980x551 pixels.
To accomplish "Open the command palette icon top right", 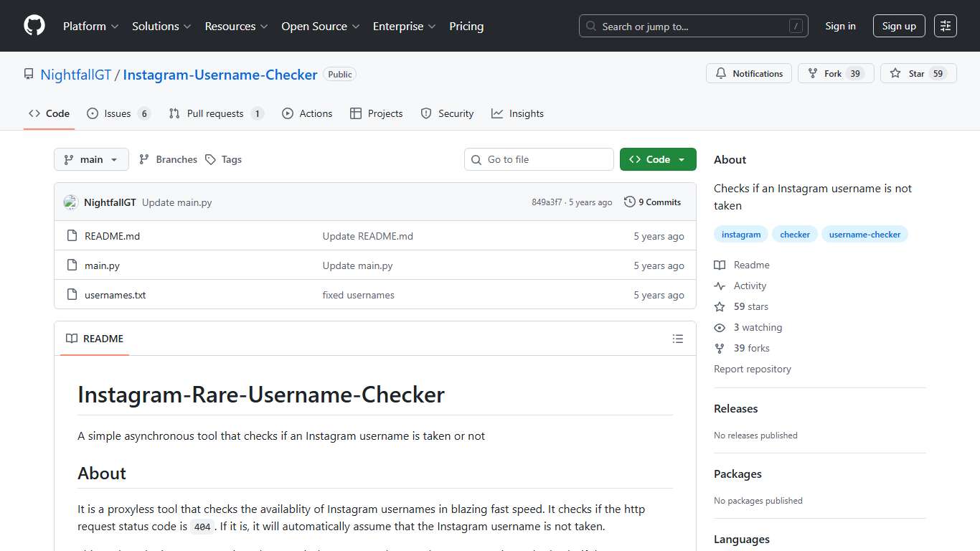I will [945, 25].
